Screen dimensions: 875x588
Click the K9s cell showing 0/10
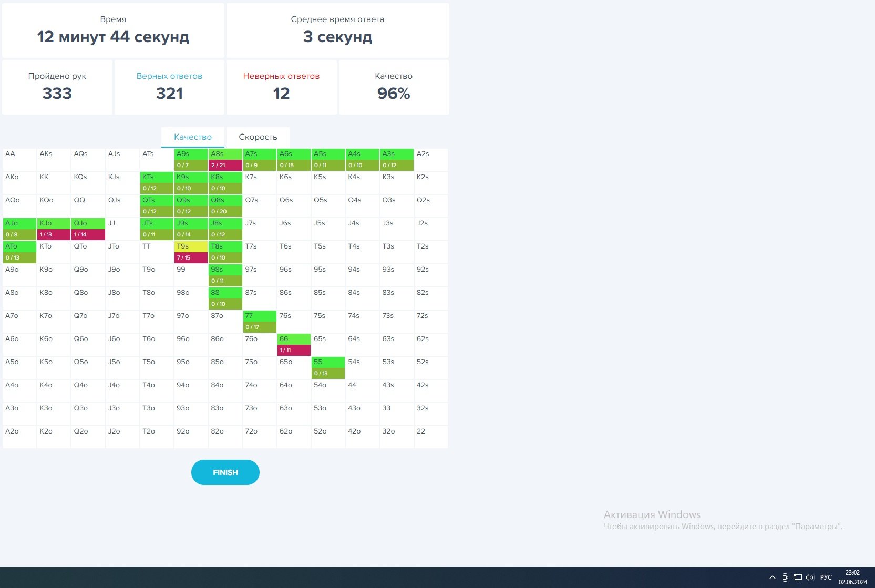[x=191, y=183]
